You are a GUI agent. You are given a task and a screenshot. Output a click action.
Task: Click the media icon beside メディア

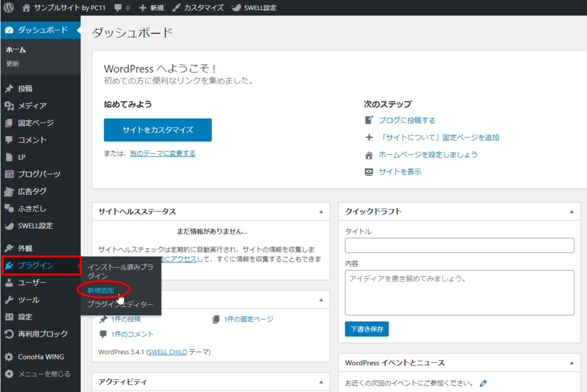coord(9,106)
